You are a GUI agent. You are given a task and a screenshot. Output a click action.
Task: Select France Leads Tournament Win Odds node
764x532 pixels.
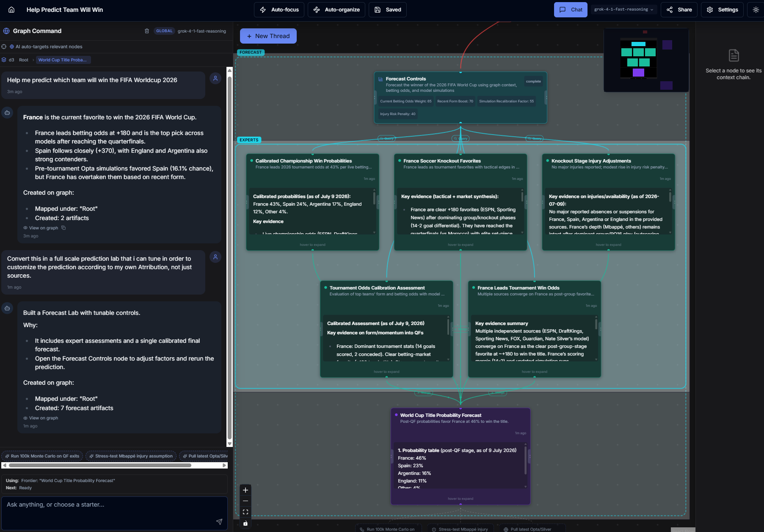535,329
